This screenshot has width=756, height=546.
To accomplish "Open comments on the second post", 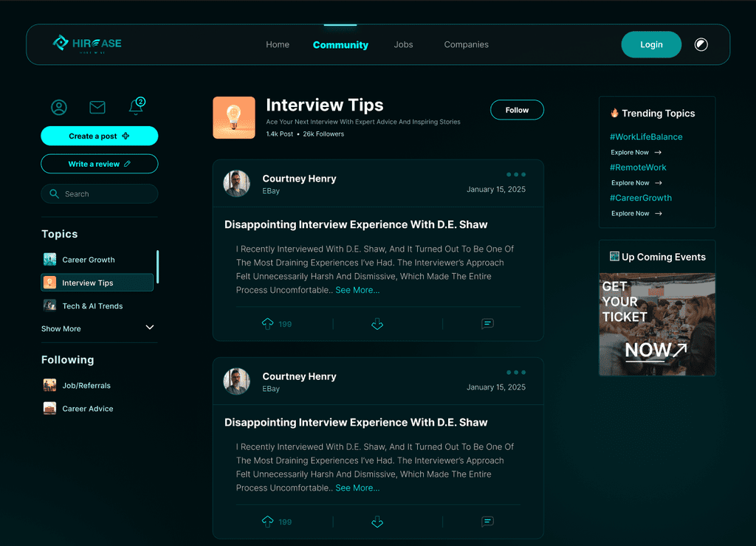I will coord(487,522).
